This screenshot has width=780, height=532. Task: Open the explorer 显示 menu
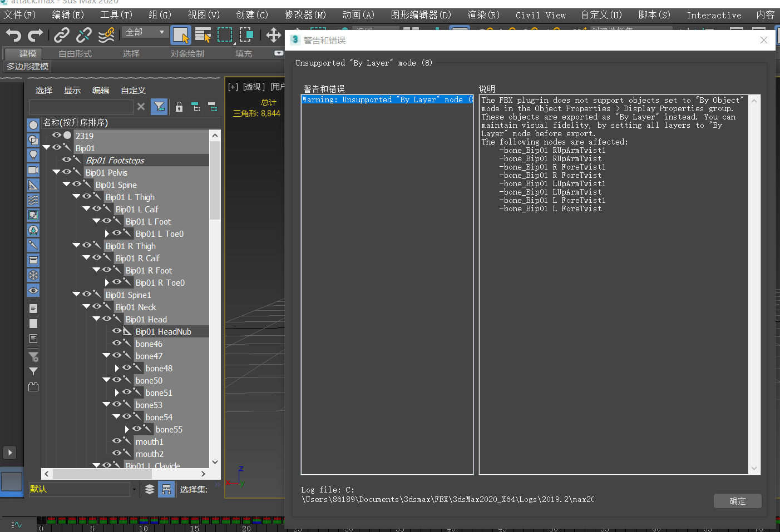click(x=72, y=90)
